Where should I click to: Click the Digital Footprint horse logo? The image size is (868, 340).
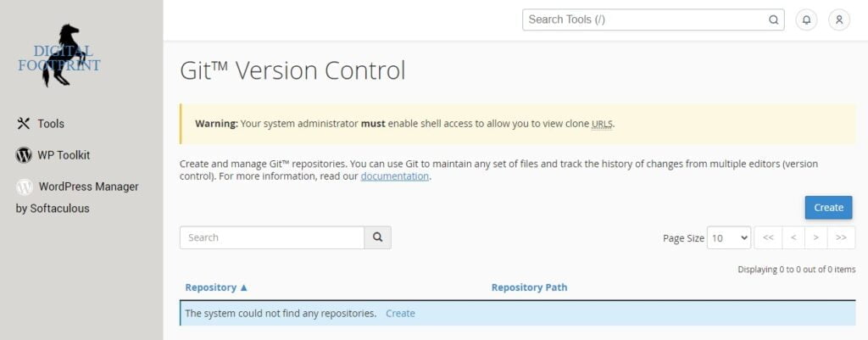pos(59,56)
